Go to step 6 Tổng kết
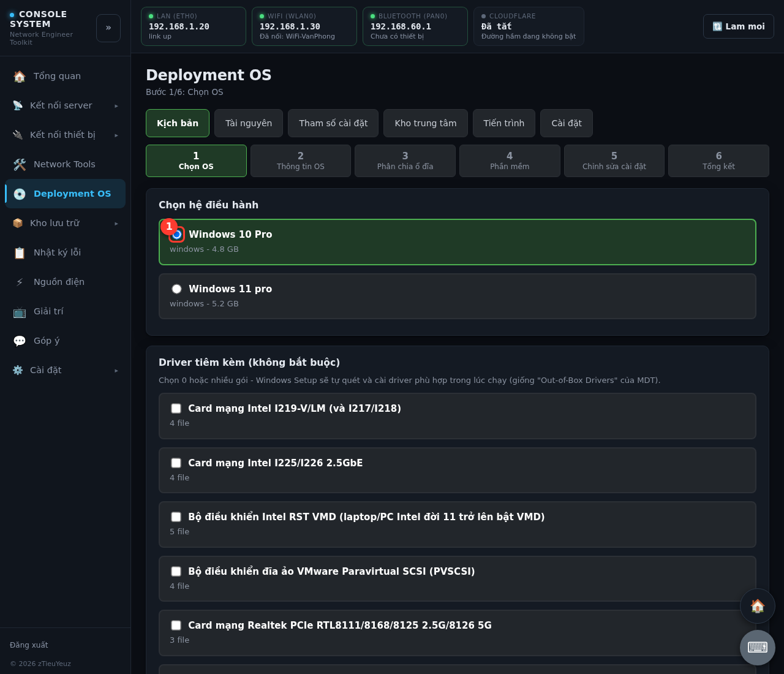 pos(718,161)
